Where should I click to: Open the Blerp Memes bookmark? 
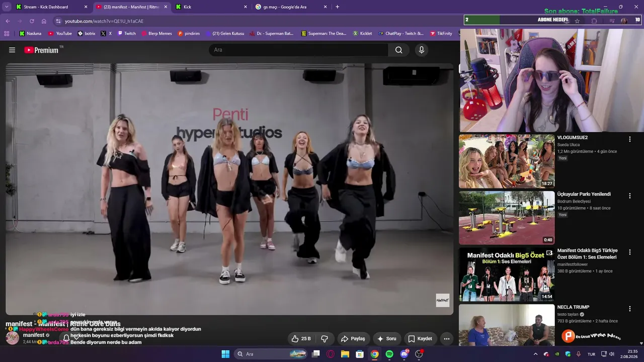click(x=156, y=34)
